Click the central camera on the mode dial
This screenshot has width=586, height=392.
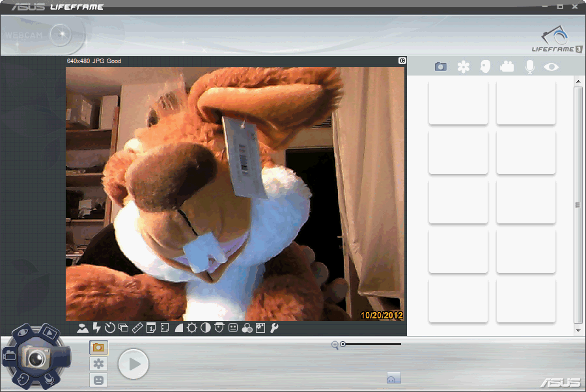click(x=36, y=357)
